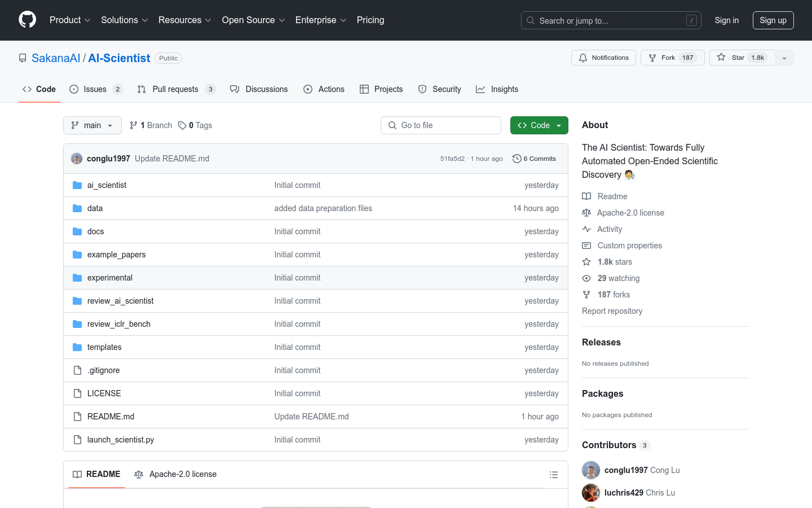View the 1 Branch link
This screenshot has width=812, height=508.
151,125
